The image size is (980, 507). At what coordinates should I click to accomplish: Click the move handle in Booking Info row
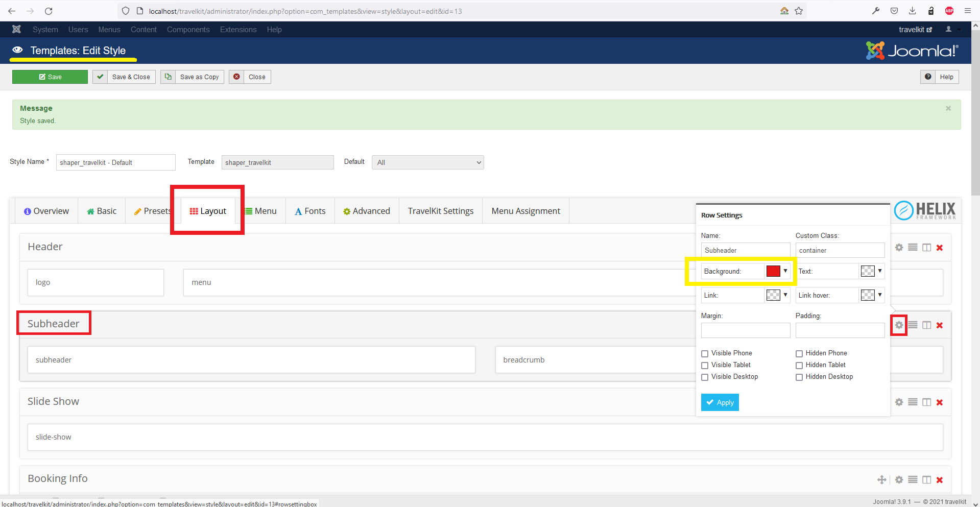point(881,480)
